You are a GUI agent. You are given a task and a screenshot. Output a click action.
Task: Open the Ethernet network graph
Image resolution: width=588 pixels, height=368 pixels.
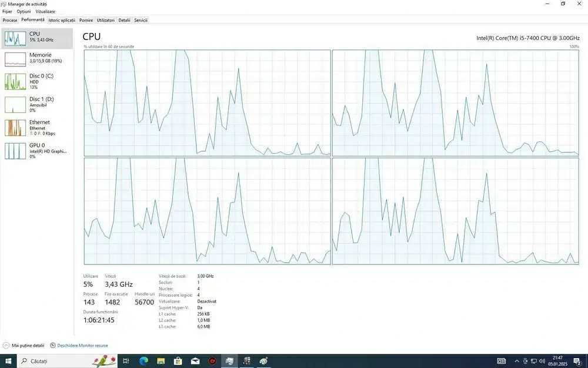point(36,128)
